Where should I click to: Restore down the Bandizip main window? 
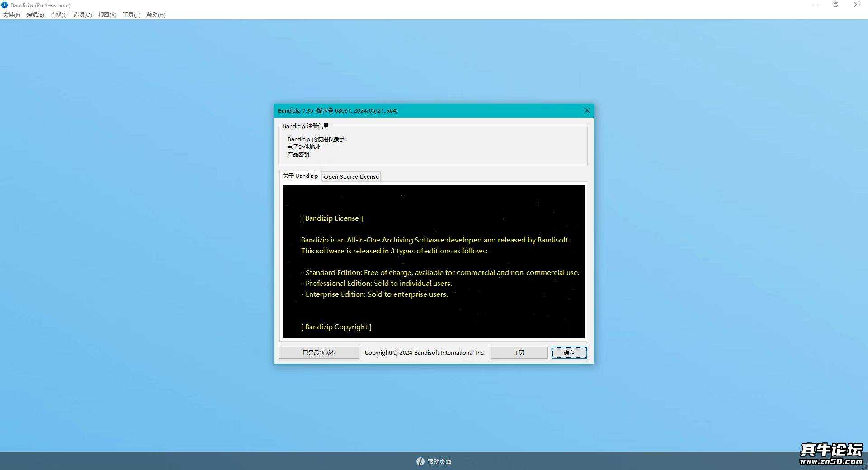836,5
